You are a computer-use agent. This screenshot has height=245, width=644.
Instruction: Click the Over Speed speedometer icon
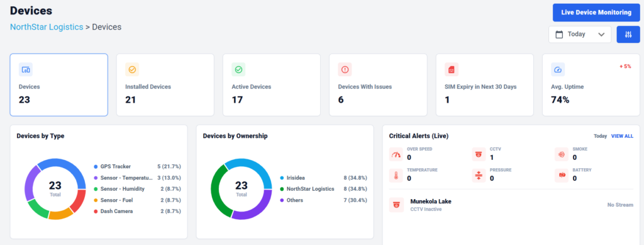(x=396, y=154)
